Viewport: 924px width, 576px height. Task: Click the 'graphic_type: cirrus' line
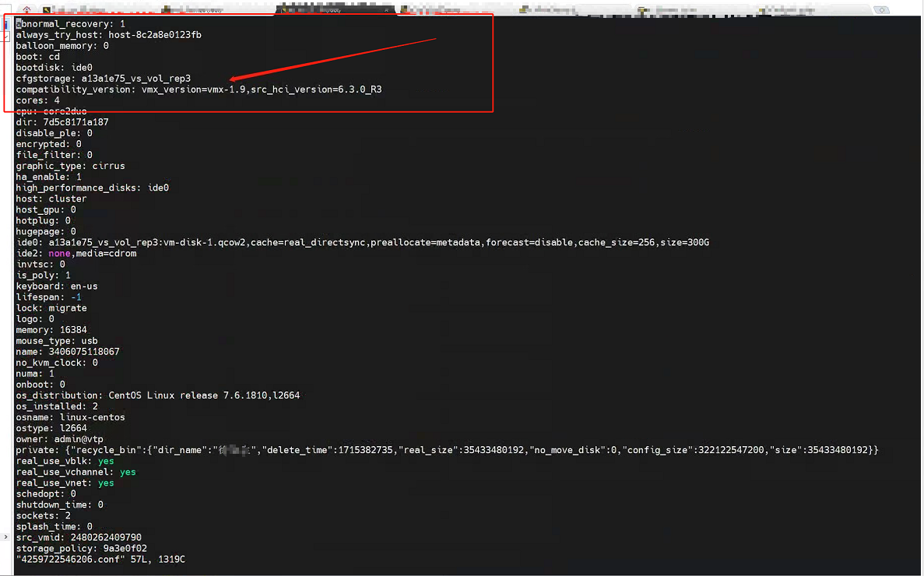coord(71,166)
